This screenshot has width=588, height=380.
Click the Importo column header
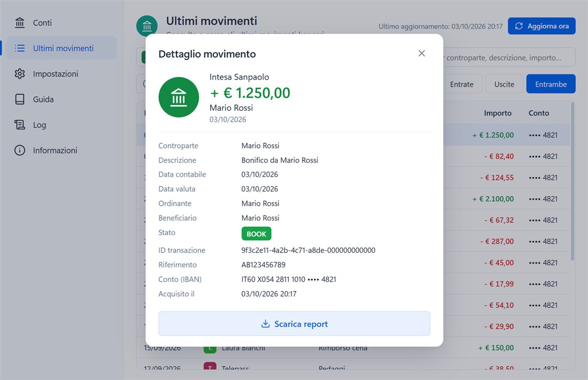(498, 113)
